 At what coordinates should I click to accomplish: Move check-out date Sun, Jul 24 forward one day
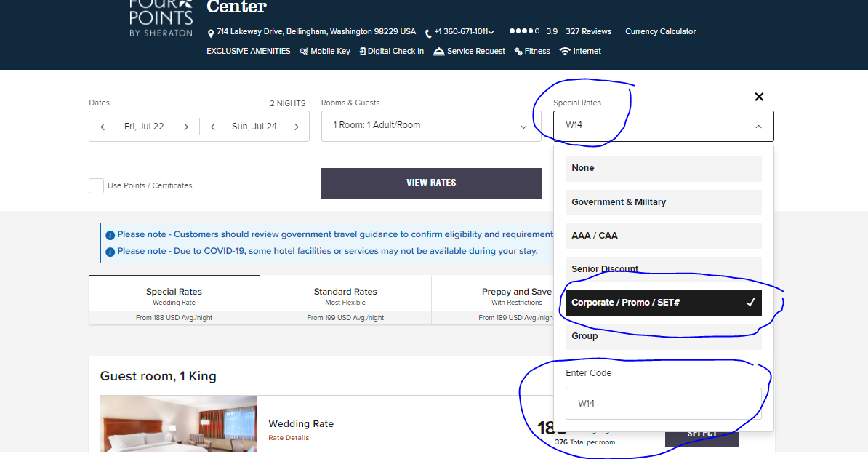(297, 127)
